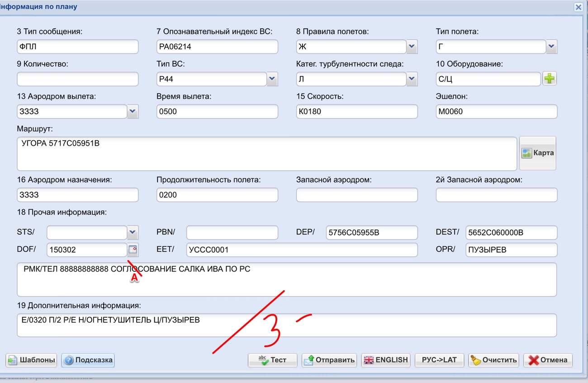Image resolution: width=588 pixels, height=383 pixels.
Task: Expand Катег. турбулентности следа dropdown
Action: tap(412, 79)
